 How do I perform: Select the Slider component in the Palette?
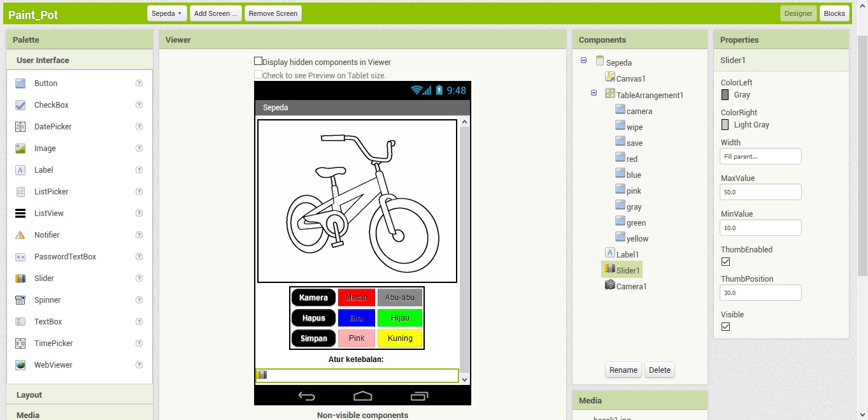tap(43, 278)
